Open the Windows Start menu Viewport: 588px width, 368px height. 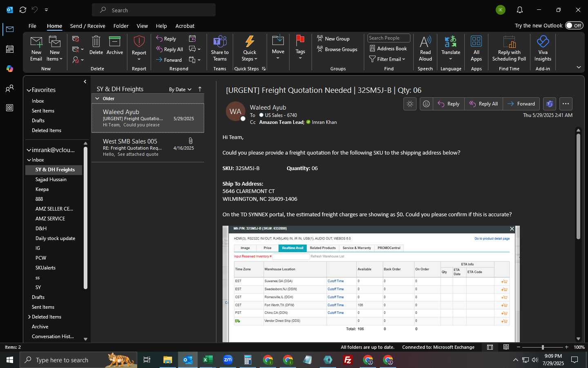point(10,360)
